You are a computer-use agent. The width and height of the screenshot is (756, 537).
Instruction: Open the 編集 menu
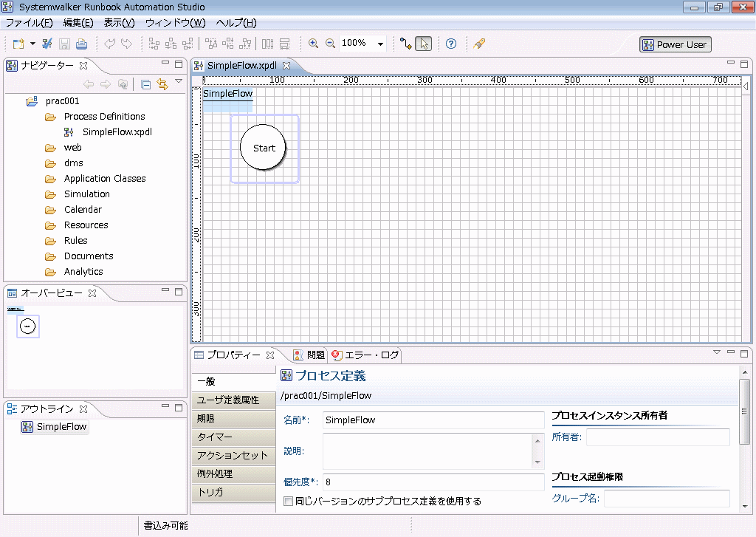point(78,23)
